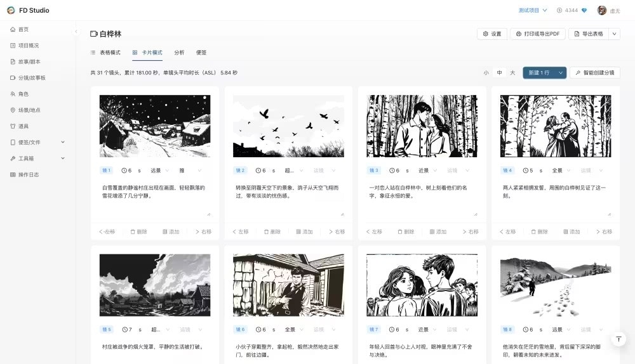This screenshot has height=364, width=635.
Task: Open the 近景 shot size dropdown on 镜 3
Action: [x=427, y=171]
